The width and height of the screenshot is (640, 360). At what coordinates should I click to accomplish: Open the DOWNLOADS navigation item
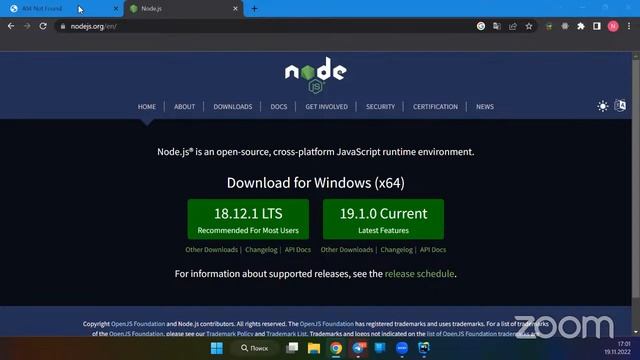tap(233, 107)
